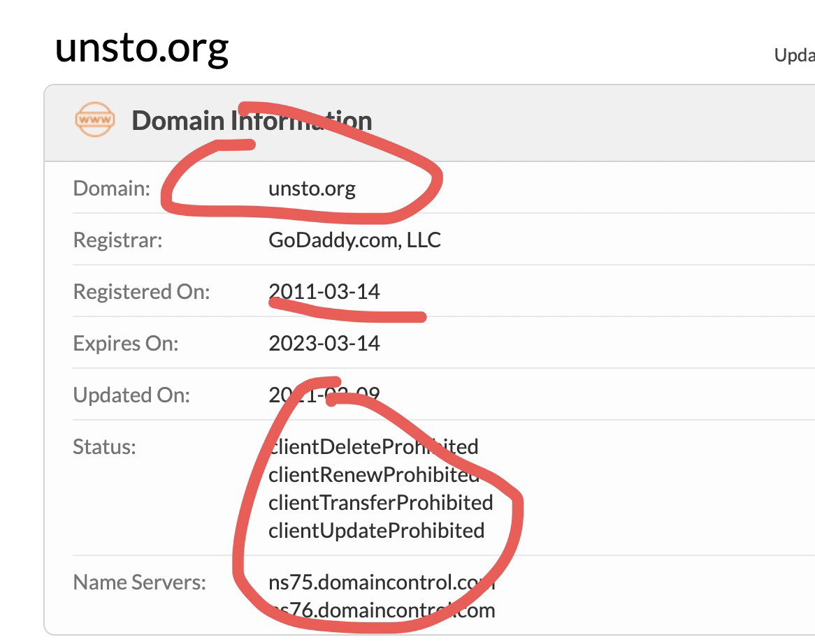
Task: Click the orange www globe icon
Action: (94, 120)
